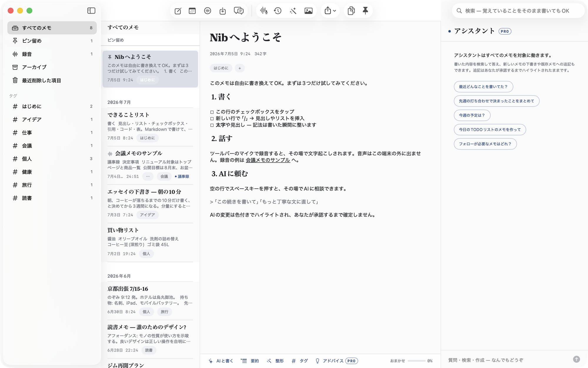Filter by the 健康 tag
Screen dimensions: 588x368
(52, 172)
